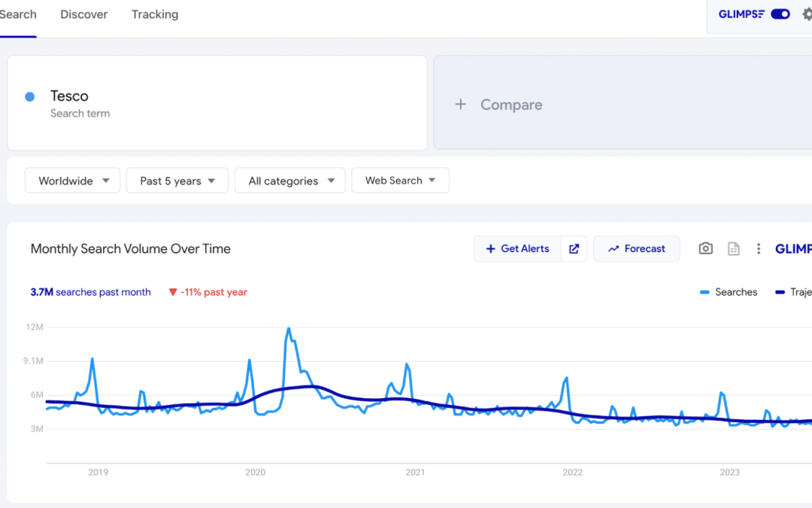
Task: Toggle the Glimpse extension switch
Action: pos(780,14)
